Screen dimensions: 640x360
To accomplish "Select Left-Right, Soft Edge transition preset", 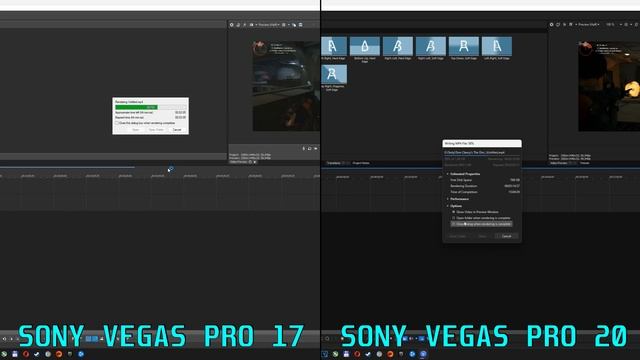I will click(497, 47).
